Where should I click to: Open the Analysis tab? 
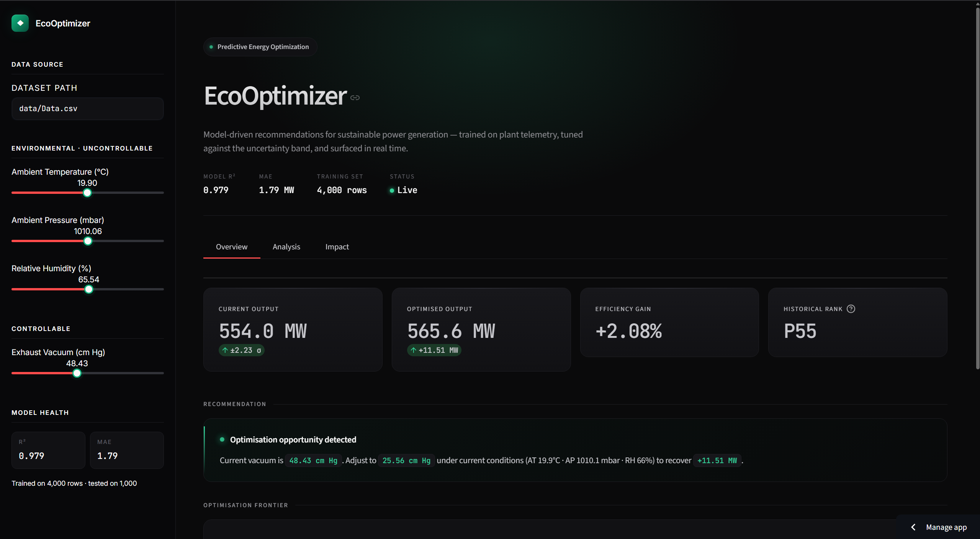click(286, 247)
